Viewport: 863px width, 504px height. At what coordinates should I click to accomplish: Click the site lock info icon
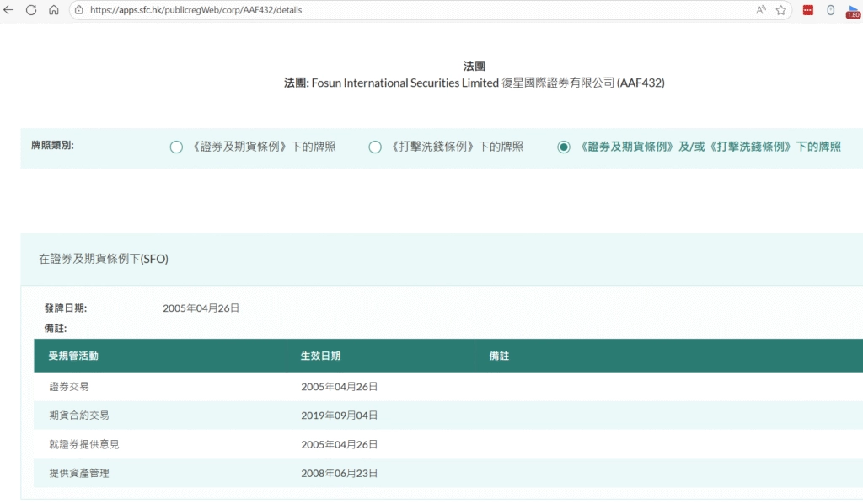pyautogui.click(x=78, y=10)
